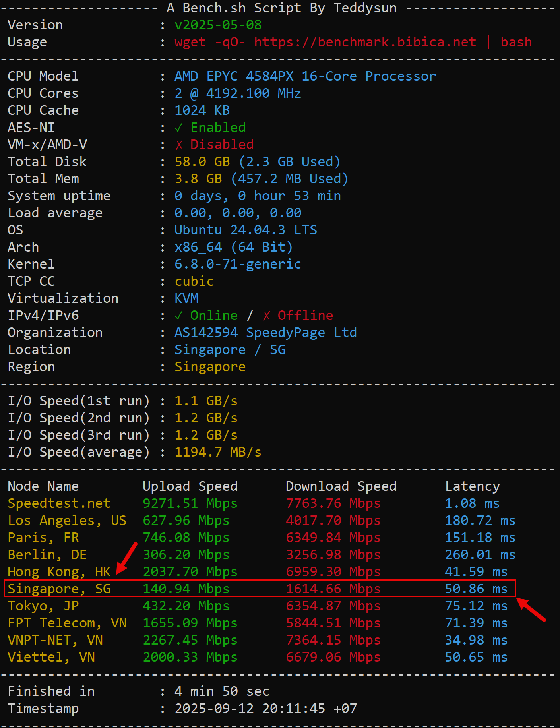Click the VM-x/AMD-V Disabled status
Image resolution: width=560 pixels, height=728 pixels.
(x=214, y=145)
